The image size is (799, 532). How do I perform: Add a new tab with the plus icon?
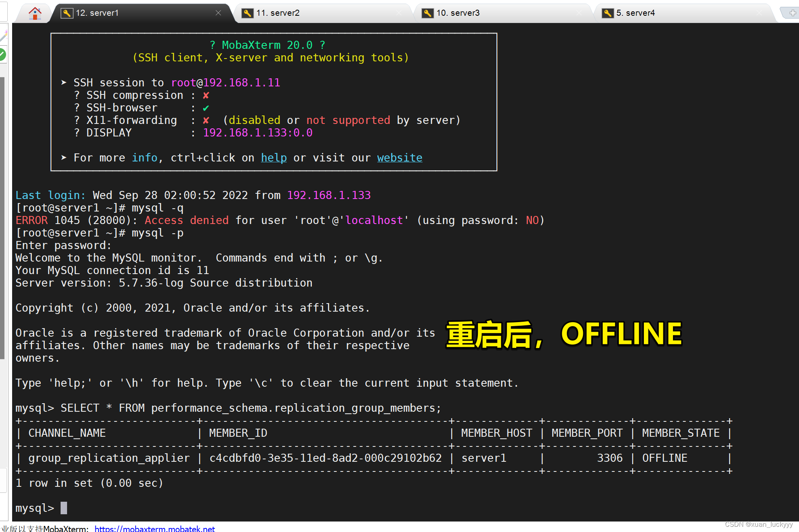tap(792, 13)
